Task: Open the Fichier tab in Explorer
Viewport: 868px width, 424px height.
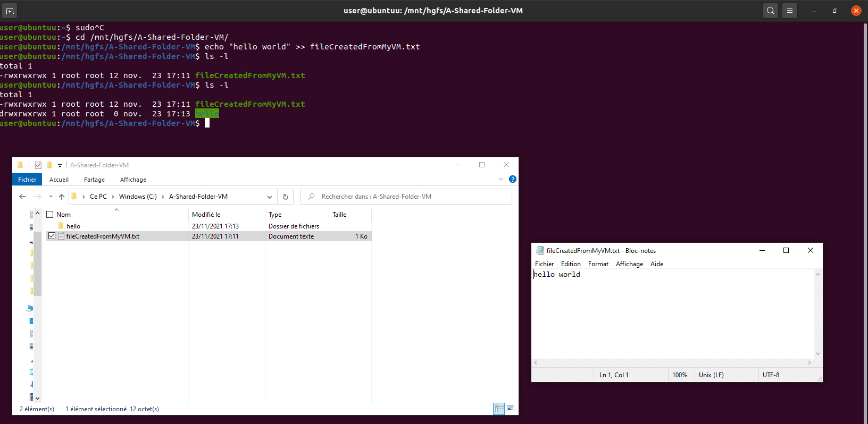Action: (27, 180)
